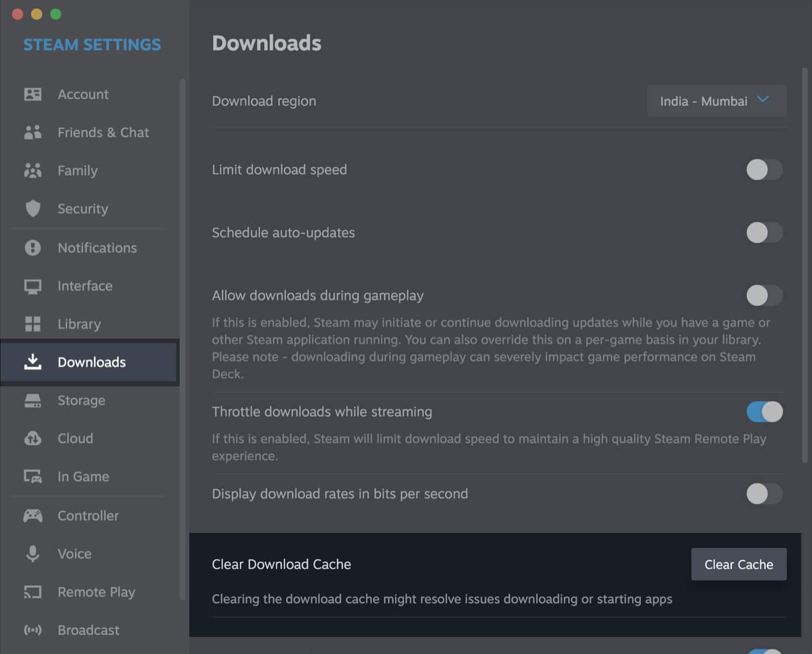Click 'Clearing the download cache might resolve' description
Image resolution: width=812 pixels, height=654 pixels.
[x=442, y=599]
